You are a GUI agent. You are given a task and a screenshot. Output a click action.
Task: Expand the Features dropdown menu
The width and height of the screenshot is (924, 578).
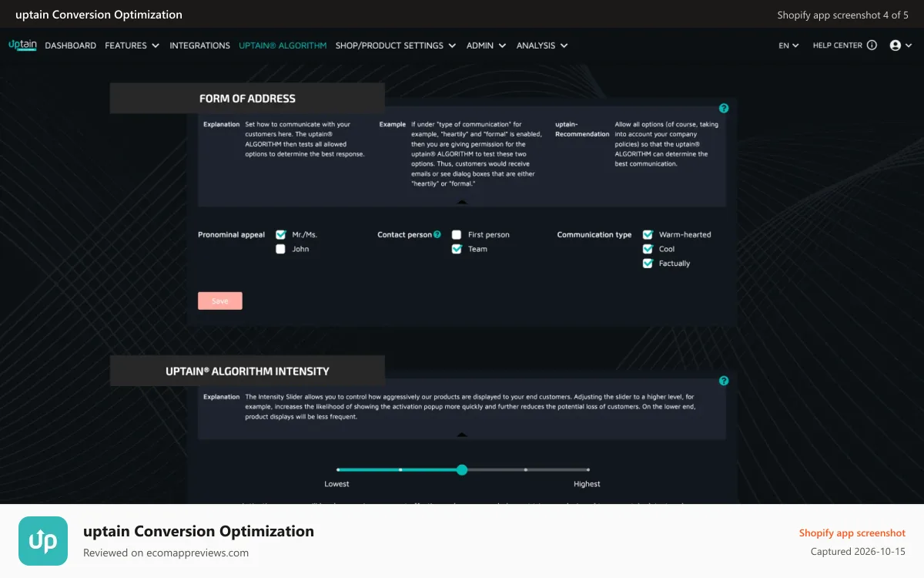coord(132,45)
